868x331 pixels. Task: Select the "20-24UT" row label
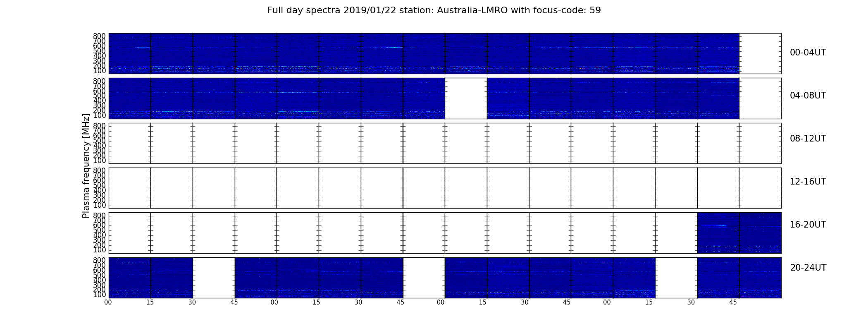[x=808, y=268]
